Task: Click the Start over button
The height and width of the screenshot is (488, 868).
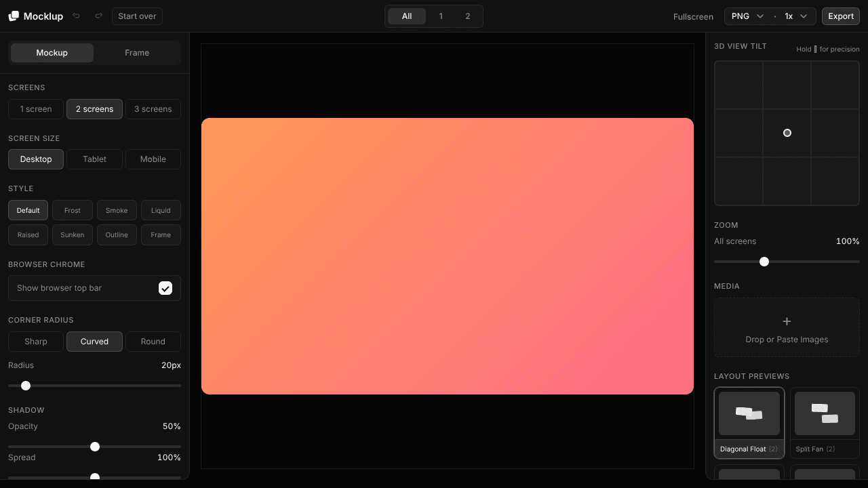Action: coord(138,16)
